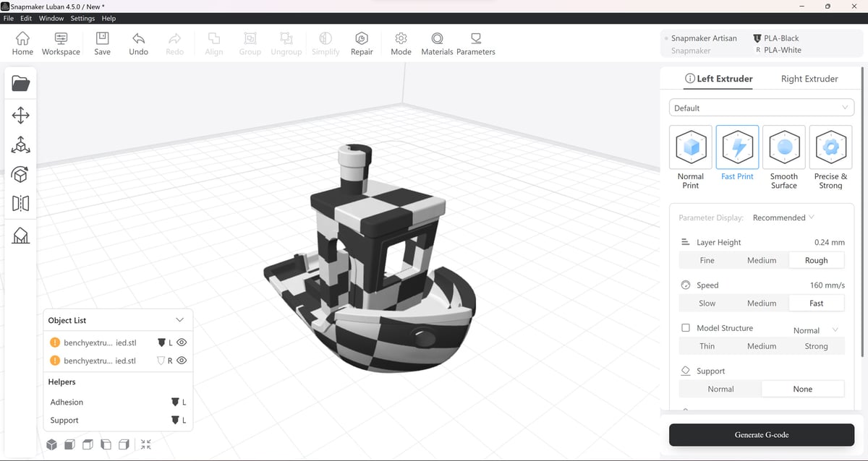Set Model Structure to Strong

816,346
